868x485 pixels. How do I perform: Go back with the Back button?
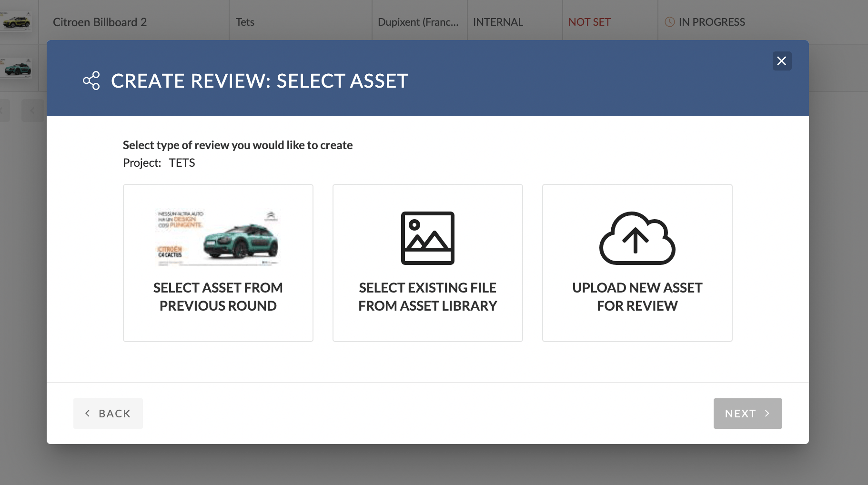pos(108,414)
